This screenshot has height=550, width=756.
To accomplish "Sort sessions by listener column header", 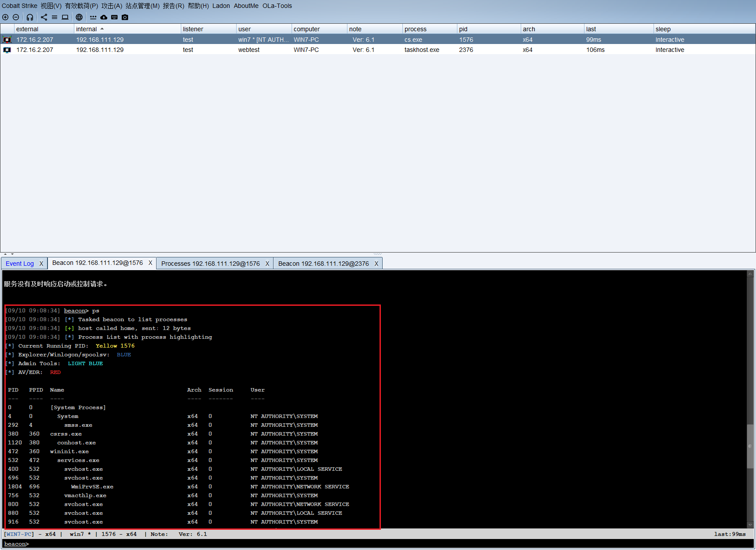I will [208, 29].
